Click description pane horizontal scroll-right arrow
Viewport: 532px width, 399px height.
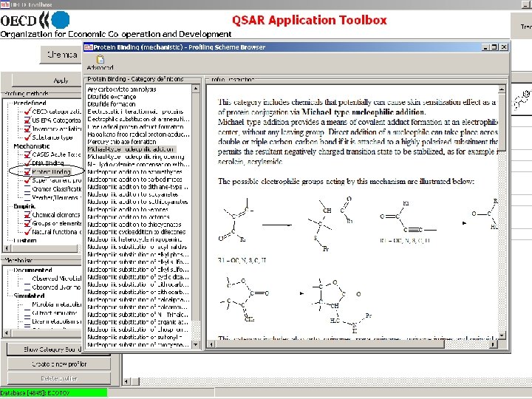[494, 344]
